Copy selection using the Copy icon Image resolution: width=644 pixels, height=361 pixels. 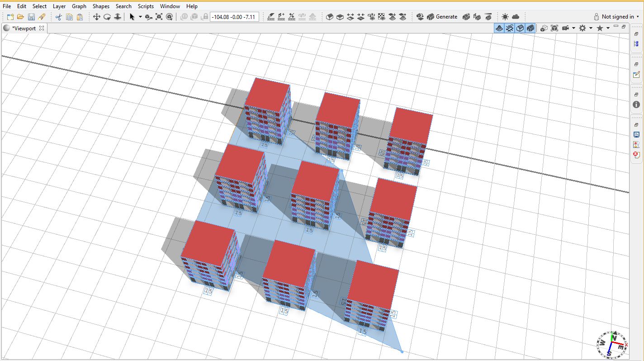tap(69, 17)
